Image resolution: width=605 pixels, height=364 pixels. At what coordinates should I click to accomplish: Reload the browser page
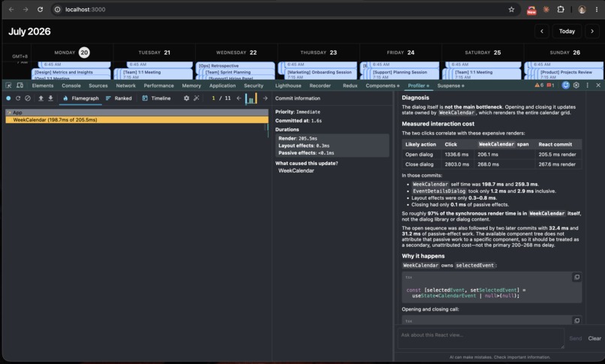[x=40, y=10]
